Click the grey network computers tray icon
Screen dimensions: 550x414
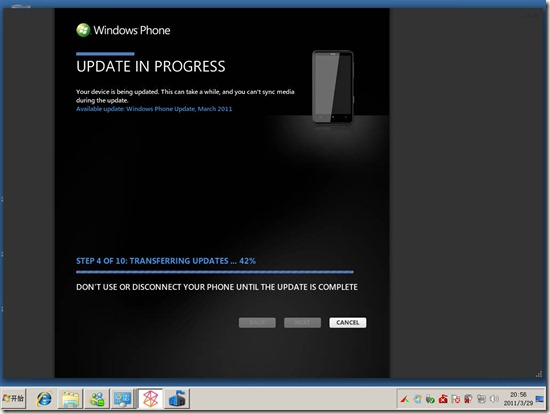pyautogui.click(x=481, y=399)
